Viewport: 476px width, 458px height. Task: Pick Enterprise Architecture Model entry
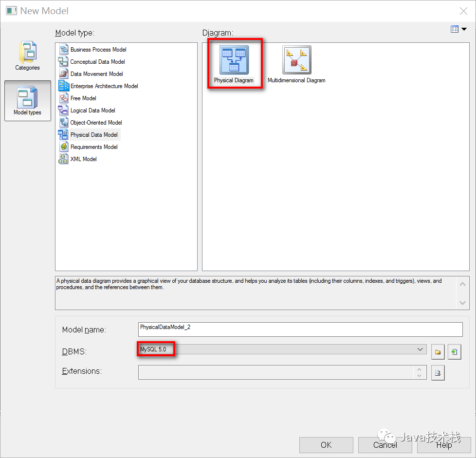pyautogui.click(x=104, y=86)
